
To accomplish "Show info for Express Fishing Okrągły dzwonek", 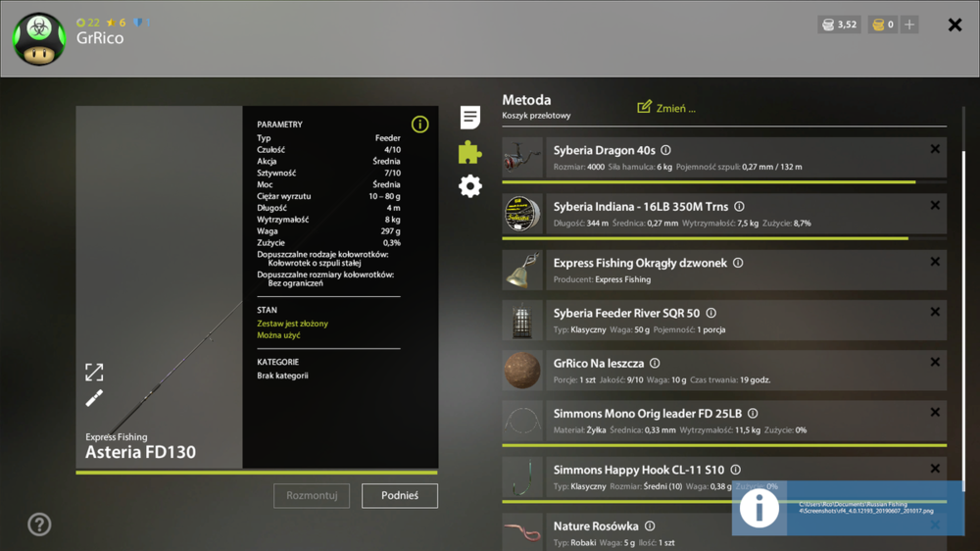I will 738,263.
